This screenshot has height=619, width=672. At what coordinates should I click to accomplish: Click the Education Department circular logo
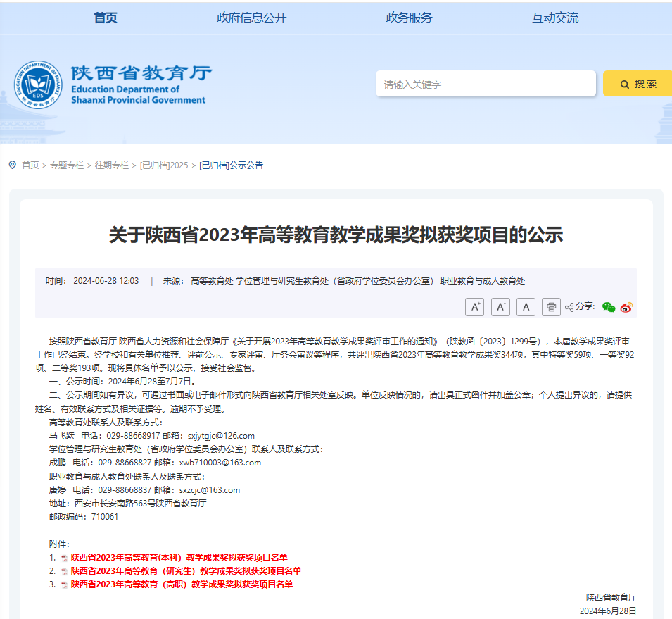click(37, 85)
